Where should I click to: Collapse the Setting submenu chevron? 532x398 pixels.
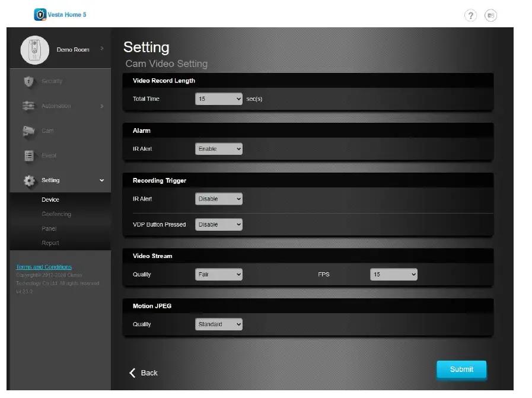tap(102, 180)
